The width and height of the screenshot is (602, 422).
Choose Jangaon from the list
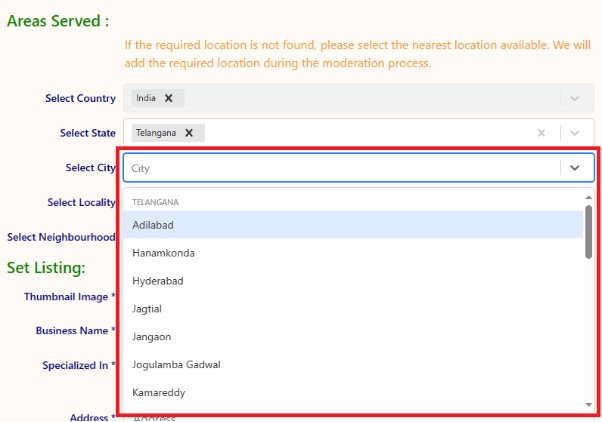(x=152, y=337)
